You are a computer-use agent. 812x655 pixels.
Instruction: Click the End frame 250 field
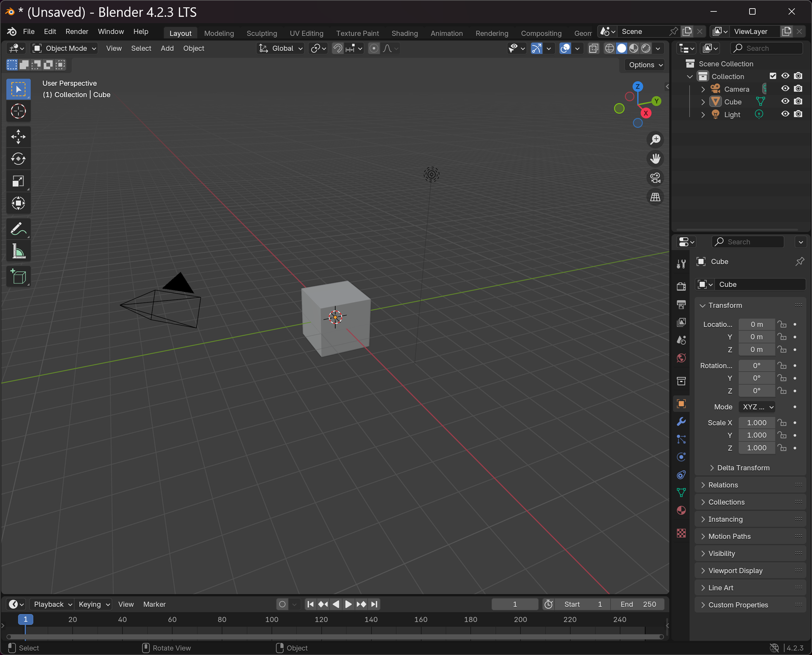(638, 604)
